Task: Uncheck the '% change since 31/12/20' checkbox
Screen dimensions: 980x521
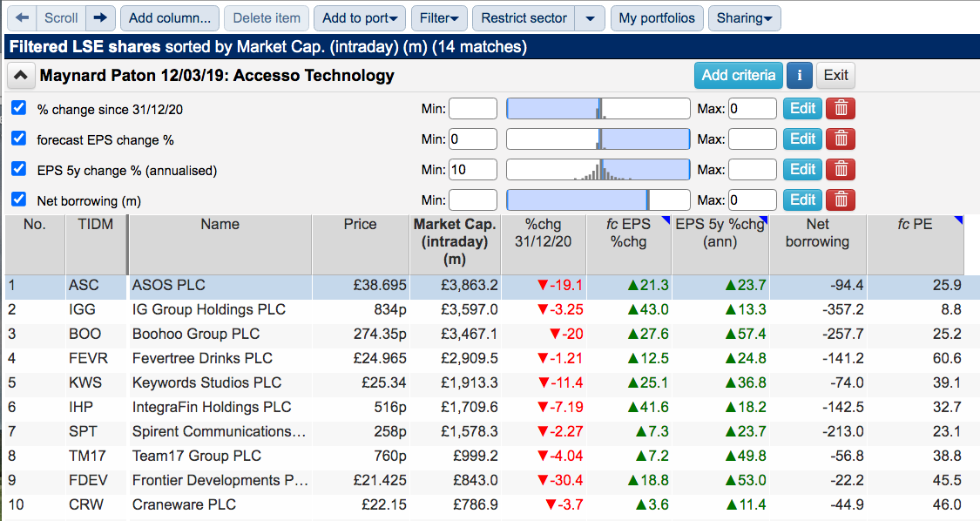Action: coord(19,108)
